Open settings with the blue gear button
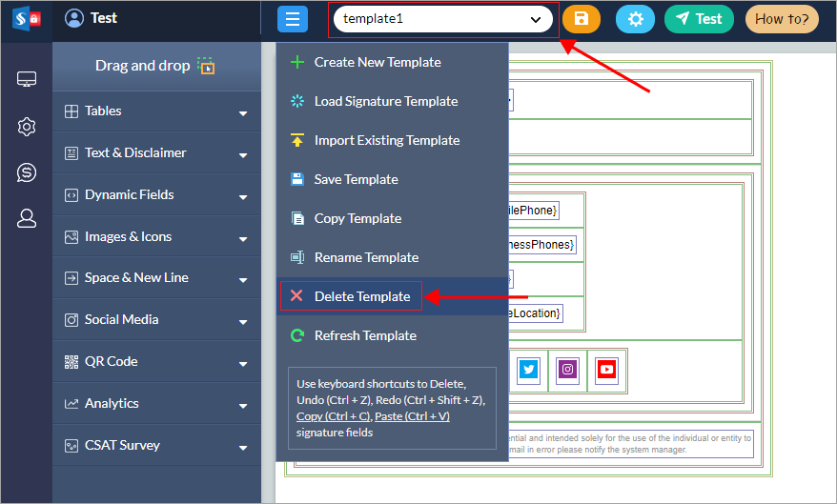This screenshot has width=837, height=504. (x=635, y=19)
